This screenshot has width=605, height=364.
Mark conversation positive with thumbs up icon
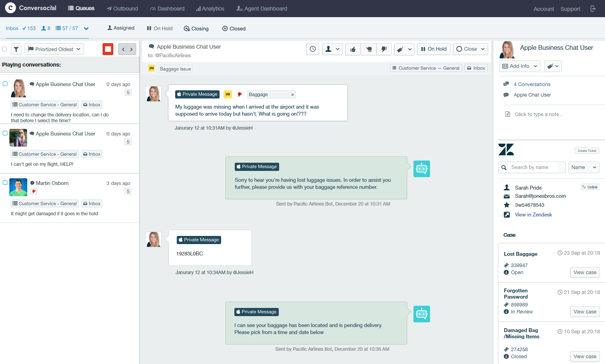(x=353, y=49)
